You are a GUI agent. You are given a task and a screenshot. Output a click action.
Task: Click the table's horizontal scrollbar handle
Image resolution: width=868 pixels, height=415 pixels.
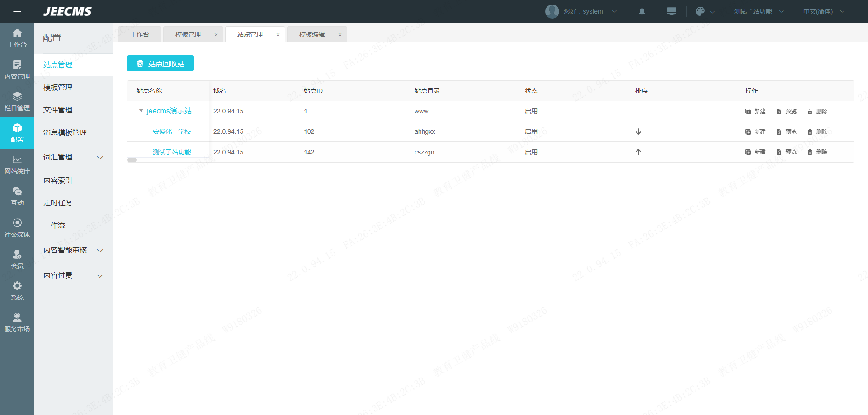coord(132,160)
